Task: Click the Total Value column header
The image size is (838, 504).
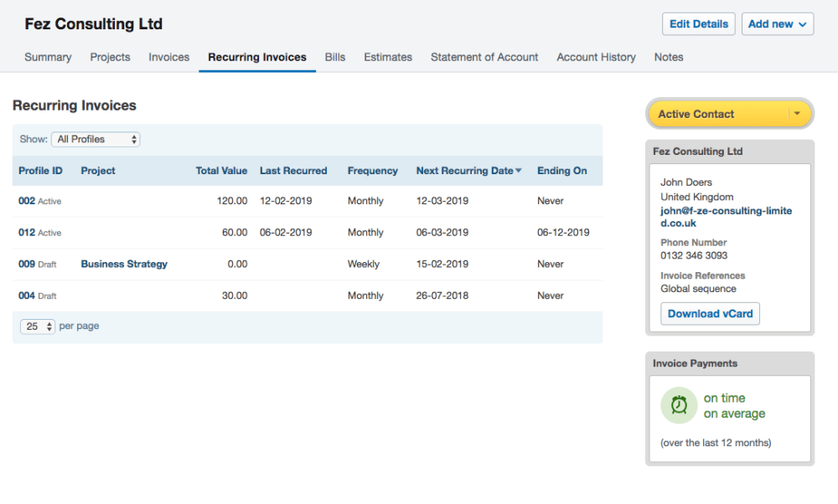Action: click(x=221, y=170)
